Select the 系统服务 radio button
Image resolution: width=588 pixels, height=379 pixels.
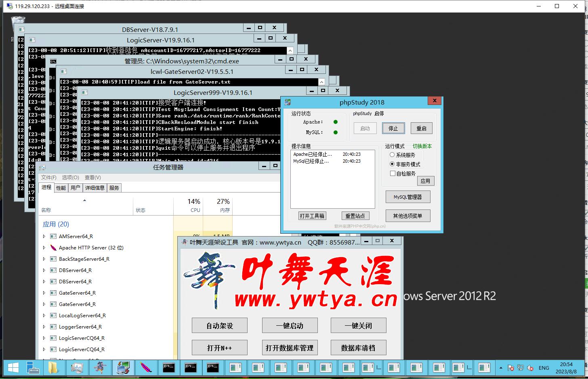pyautogui.click(x=392, y=155)
